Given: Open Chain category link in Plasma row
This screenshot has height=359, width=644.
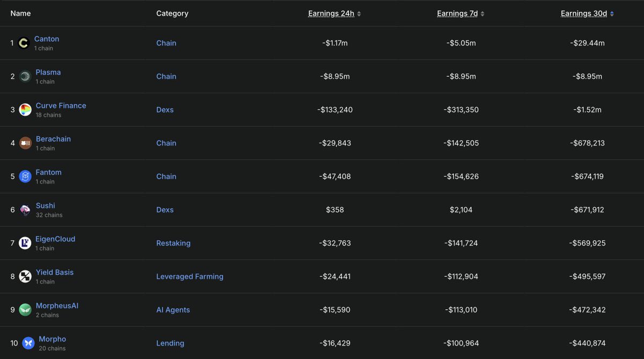Looking at the screenshot, I should (x=166, y=76).
